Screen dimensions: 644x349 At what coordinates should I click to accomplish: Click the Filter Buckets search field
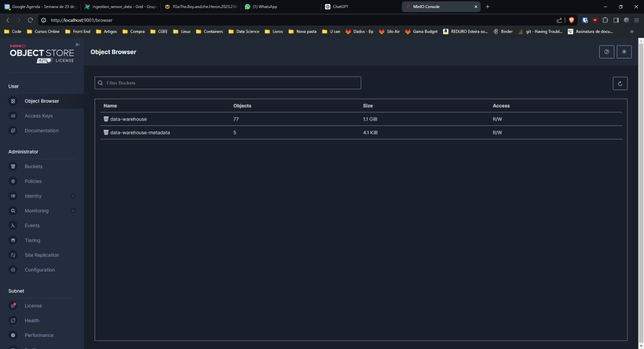(228, 83)
